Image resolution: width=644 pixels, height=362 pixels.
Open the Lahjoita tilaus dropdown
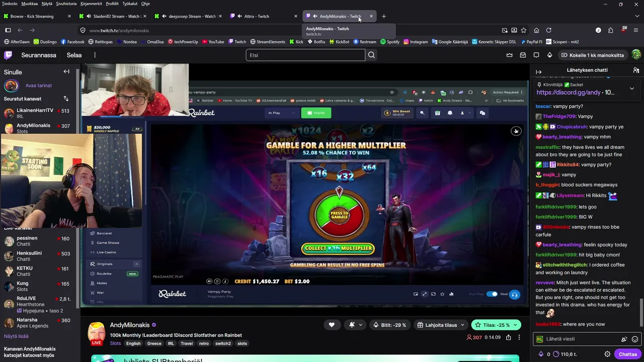point(441,325)
